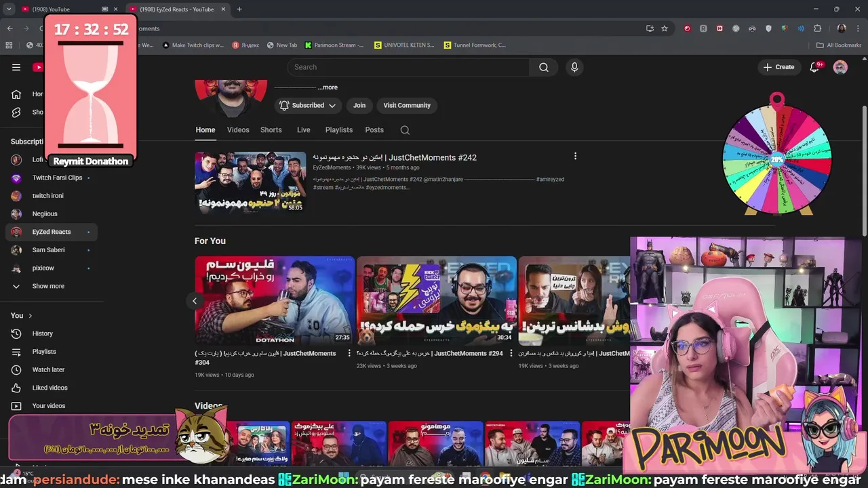868x488 pixels.
Task: Open the pixieow subscription channel
Action: (52, 268)
